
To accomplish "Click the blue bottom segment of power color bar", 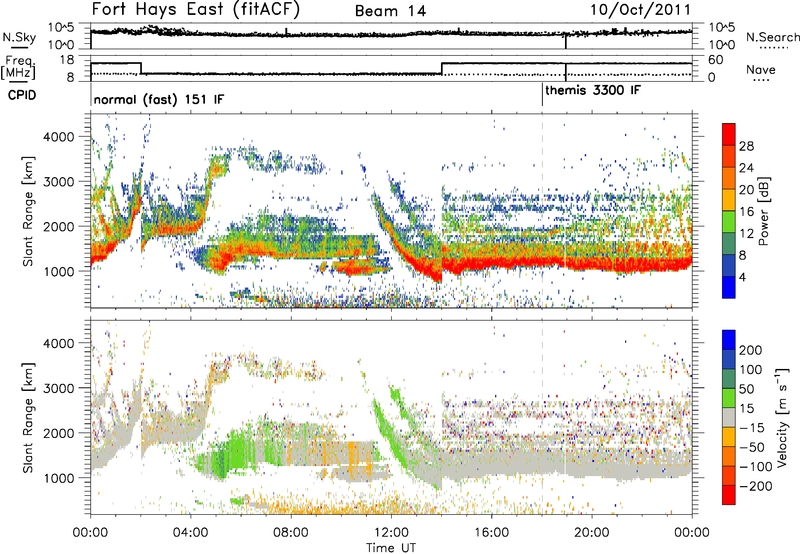I will (729, 287).
